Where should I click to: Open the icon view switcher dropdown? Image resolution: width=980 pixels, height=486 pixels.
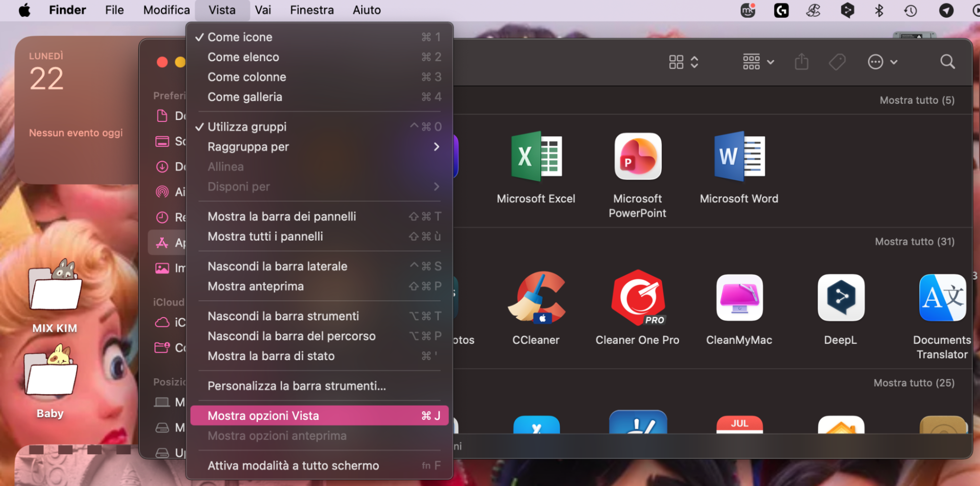click(683, 62)
